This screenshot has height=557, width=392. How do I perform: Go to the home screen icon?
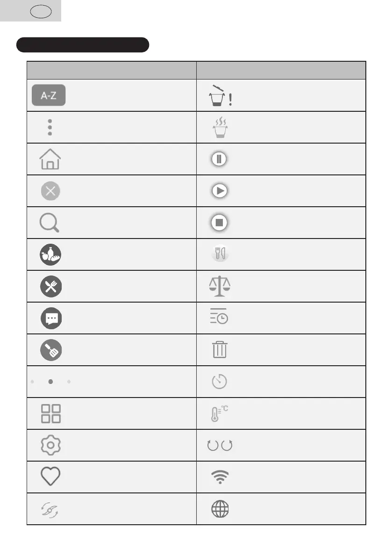(x=50, y=159)
